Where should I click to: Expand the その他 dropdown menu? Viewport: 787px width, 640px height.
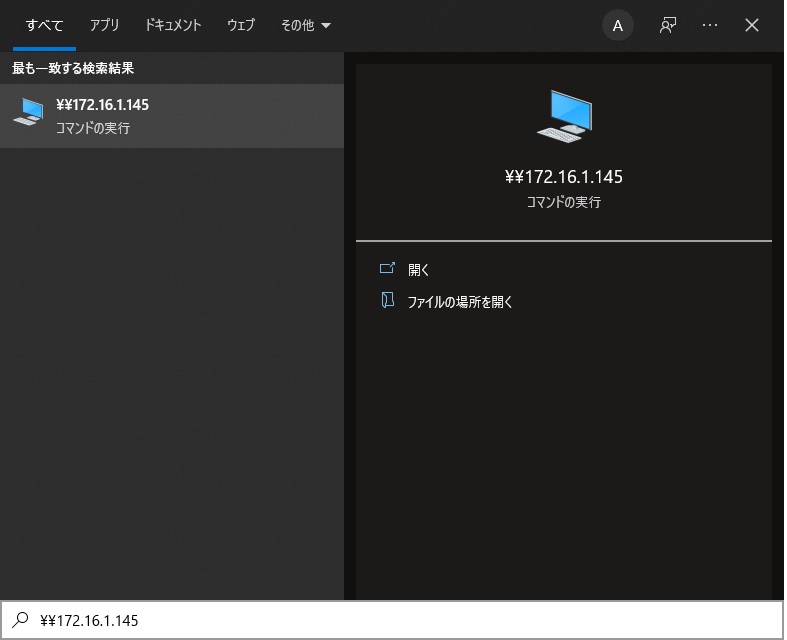[305, 25]
